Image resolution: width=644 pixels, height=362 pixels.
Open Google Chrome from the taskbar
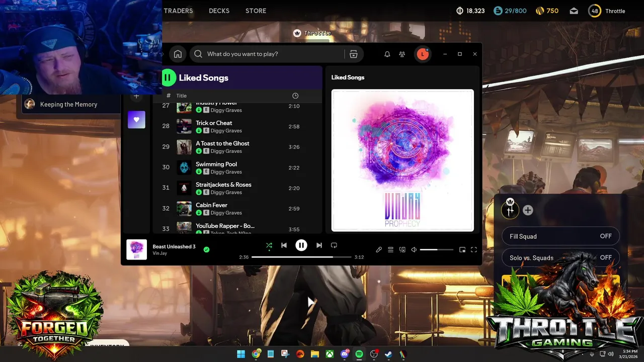(256, 354)
